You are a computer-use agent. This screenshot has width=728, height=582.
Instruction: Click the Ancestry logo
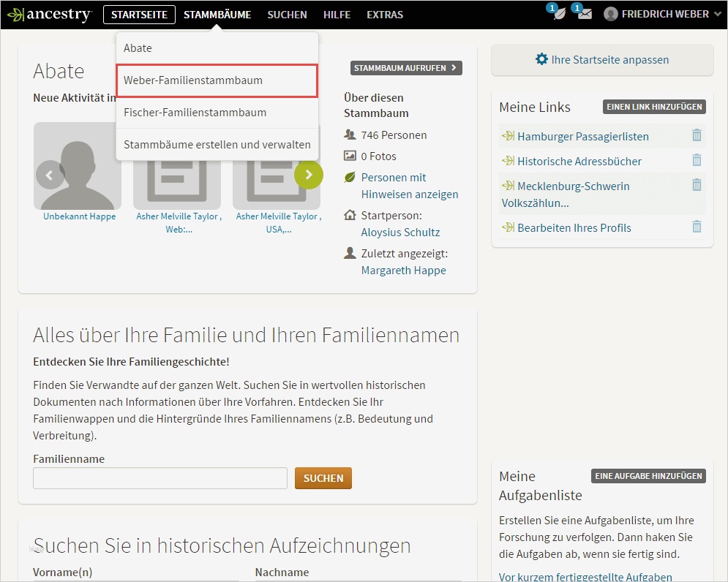[x=50, y=15]
